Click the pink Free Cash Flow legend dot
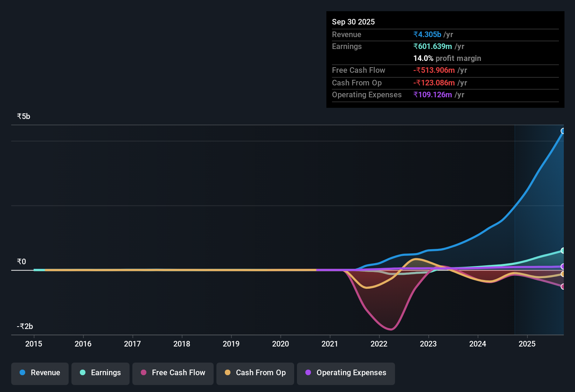The image size is (575, 392). [x=143, y=373]
